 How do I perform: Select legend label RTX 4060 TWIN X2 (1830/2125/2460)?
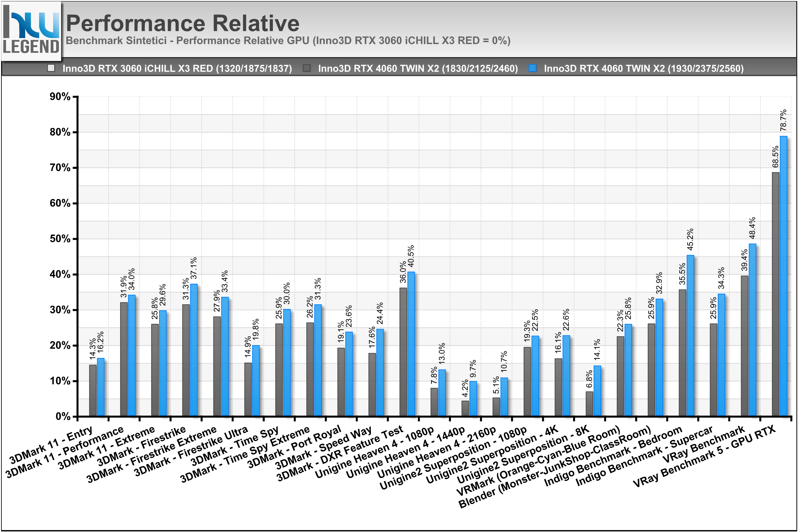coord(418,68)
